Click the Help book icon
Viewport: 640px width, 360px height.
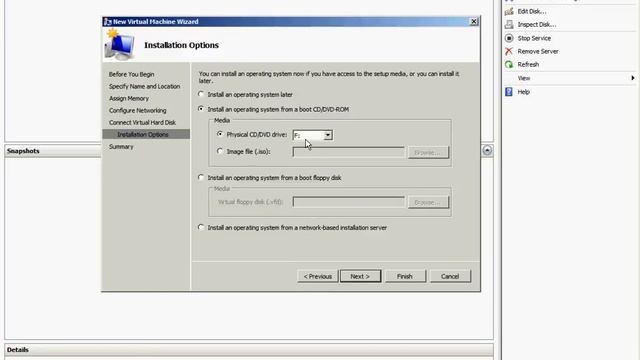[509, 92]
